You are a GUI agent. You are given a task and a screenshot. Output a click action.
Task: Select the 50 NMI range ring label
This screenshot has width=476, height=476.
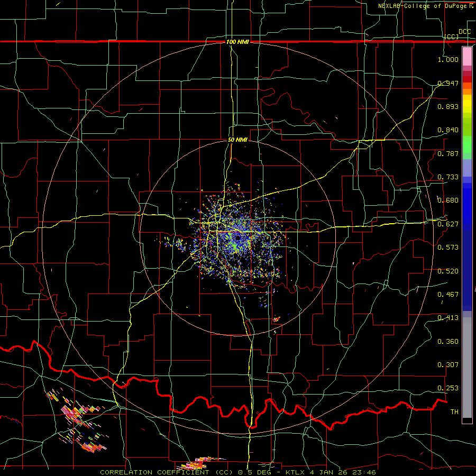(237, 140)
